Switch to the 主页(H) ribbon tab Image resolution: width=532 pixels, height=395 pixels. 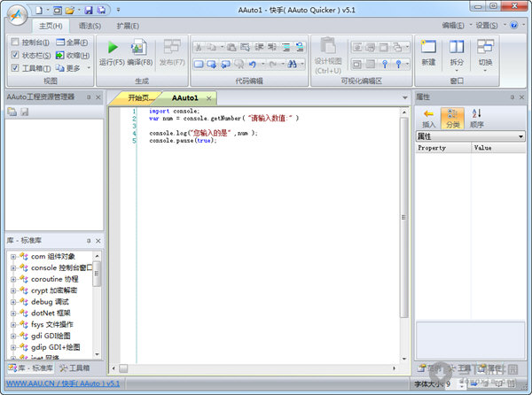pos(51,26)
